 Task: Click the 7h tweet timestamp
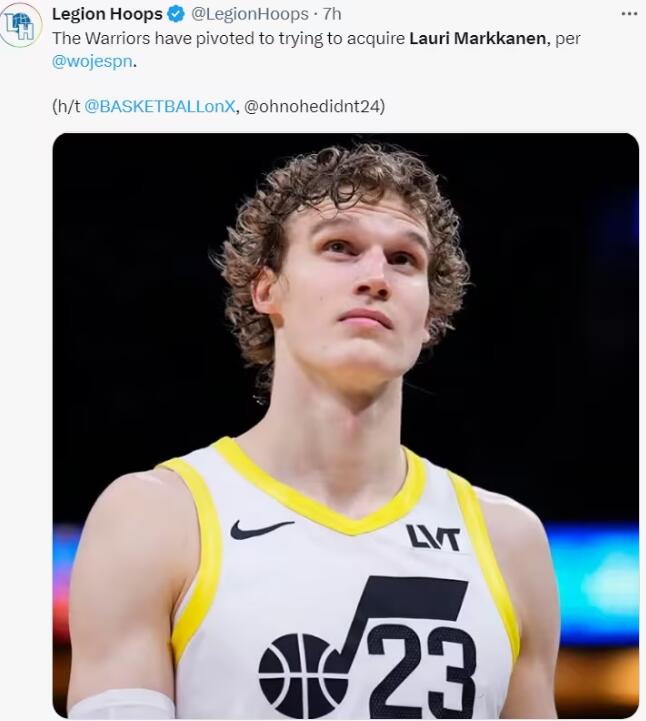pos(332,14)
